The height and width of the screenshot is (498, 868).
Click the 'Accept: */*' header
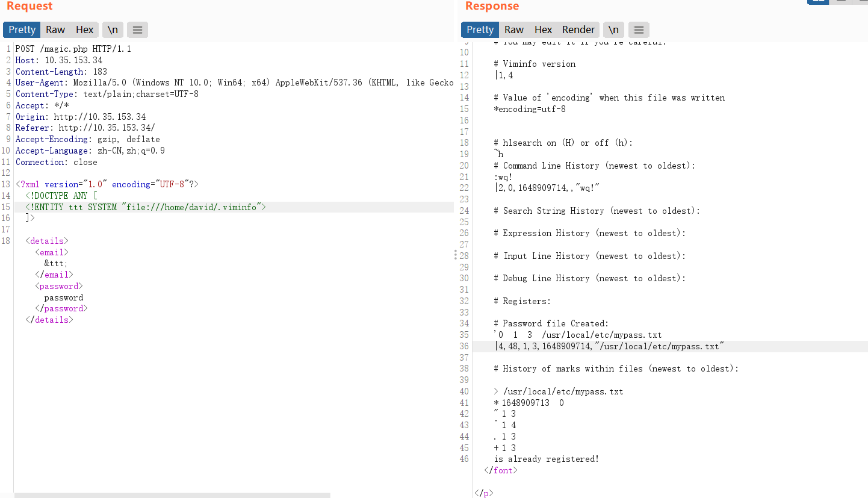[x=42, y=105]
